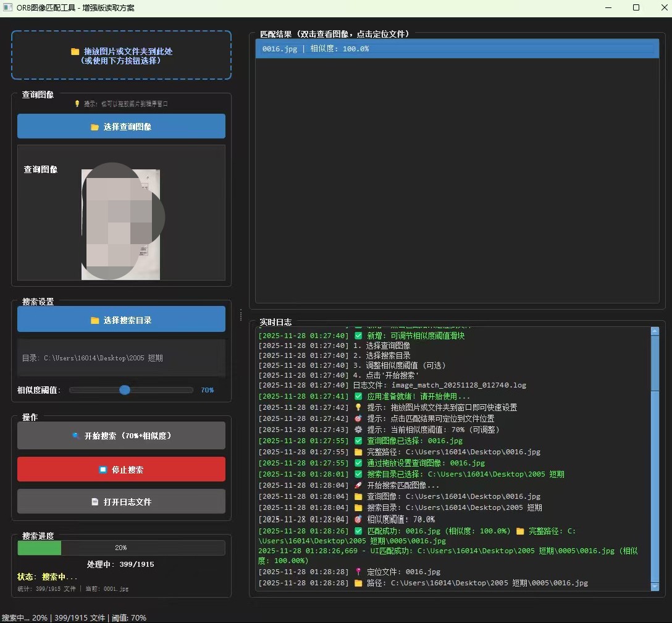Click the log scrollbar down arrow
The image size is (672, 623).
[x=655, y=587]
